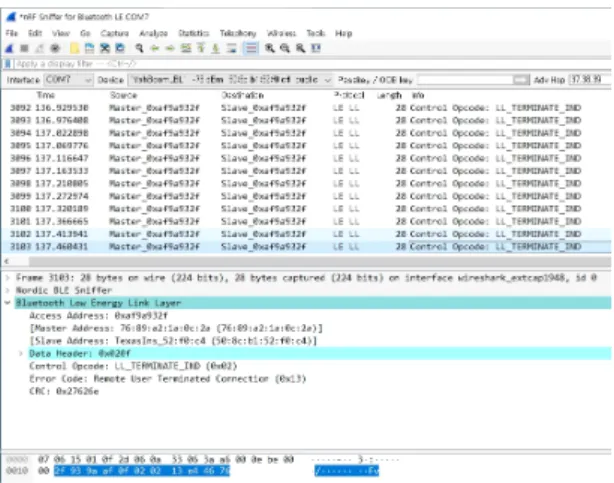The width and height of the screenshot is (614, 483).
Task: Select the Error Code detail line
Action: click(168, 379)
